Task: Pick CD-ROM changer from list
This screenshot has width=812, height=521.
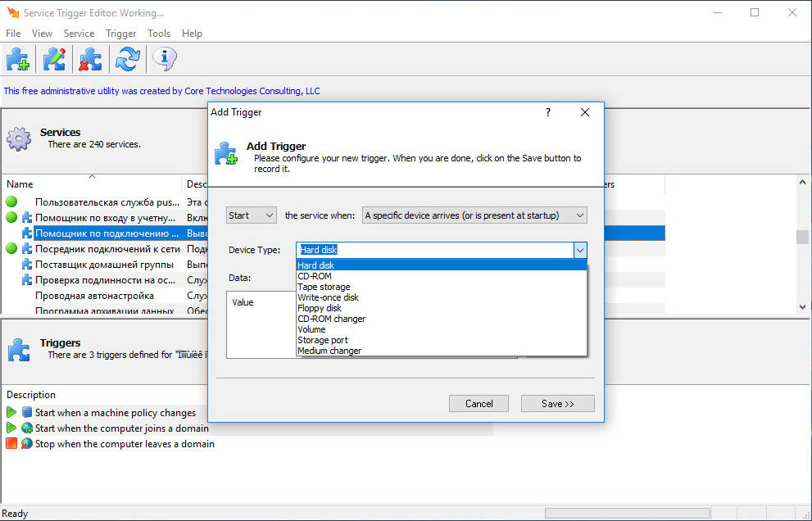Action: 441,319
